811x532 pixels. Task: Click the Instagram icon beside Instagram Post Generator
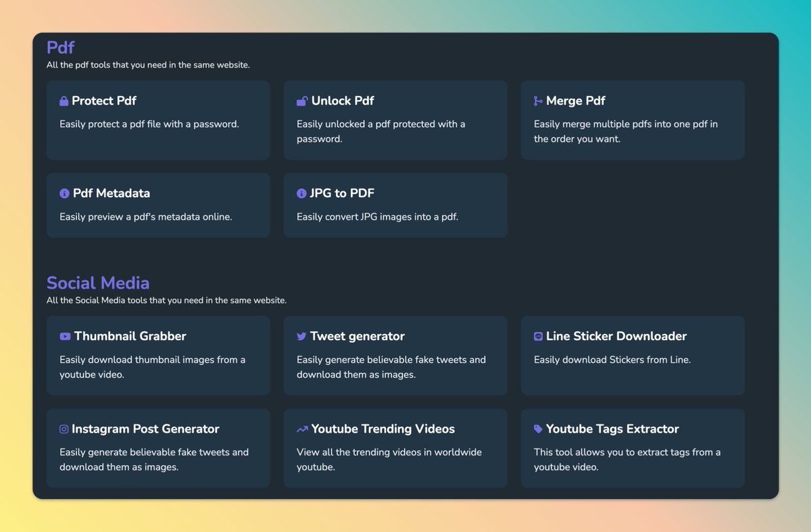point(64,429)
